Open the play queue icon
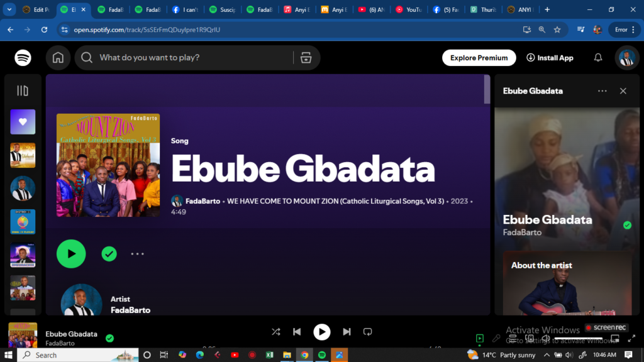Image resolution: width=644 pixels, height=362 pixels. click(513, 338)
